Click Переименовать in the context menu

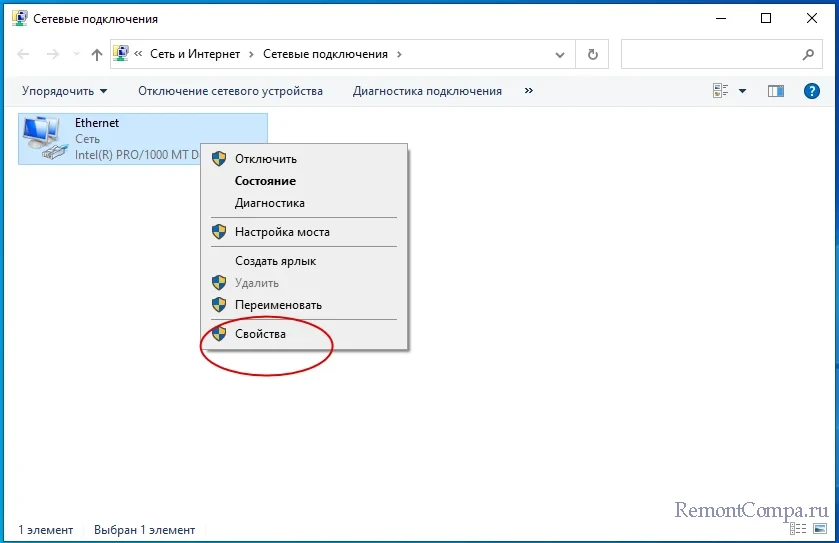tap(278, 305)
